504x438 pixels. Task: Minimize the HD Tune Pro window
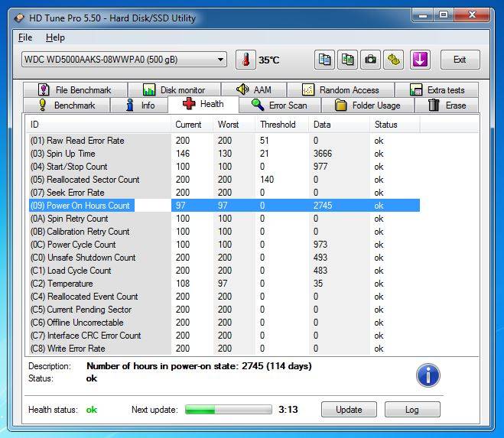point(423,15)
